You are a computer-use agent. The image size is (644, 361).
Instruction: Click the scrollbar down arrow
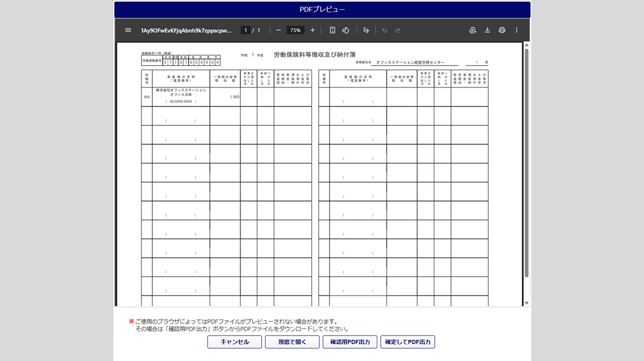click(527, 303)
